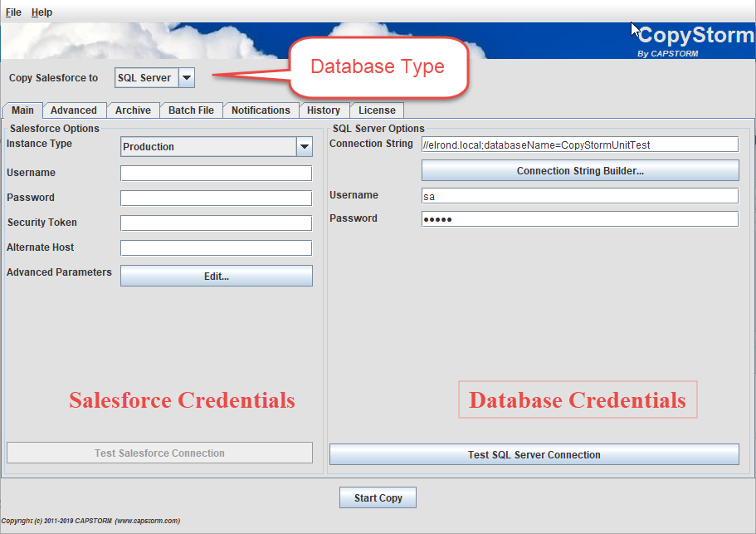Expand the Instance Type Production dropdown
This screenshot has height=534, width=756.
(x=217, y=147)
